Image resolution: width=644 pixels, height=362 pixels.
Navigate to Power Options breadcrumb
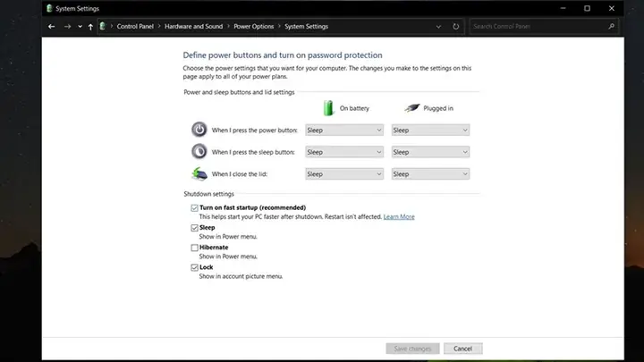pos(253,26)
